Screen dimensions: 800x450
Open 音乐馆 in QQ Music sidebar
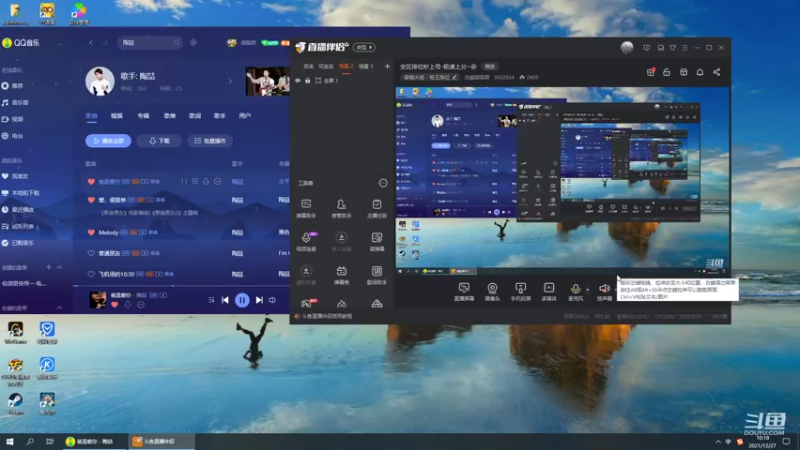16,103
